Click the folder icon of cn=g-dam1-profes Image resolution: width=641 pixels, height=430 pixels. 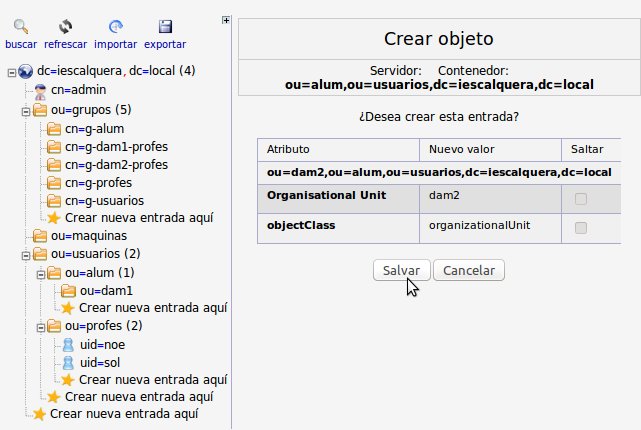click(54, 147)
